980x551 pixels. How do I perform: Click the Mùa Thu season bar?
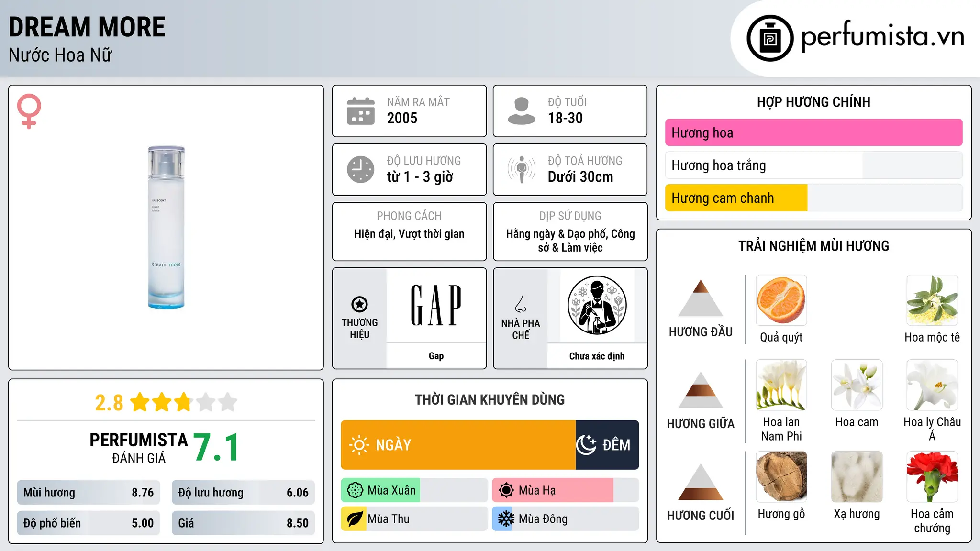pos(414,519)
